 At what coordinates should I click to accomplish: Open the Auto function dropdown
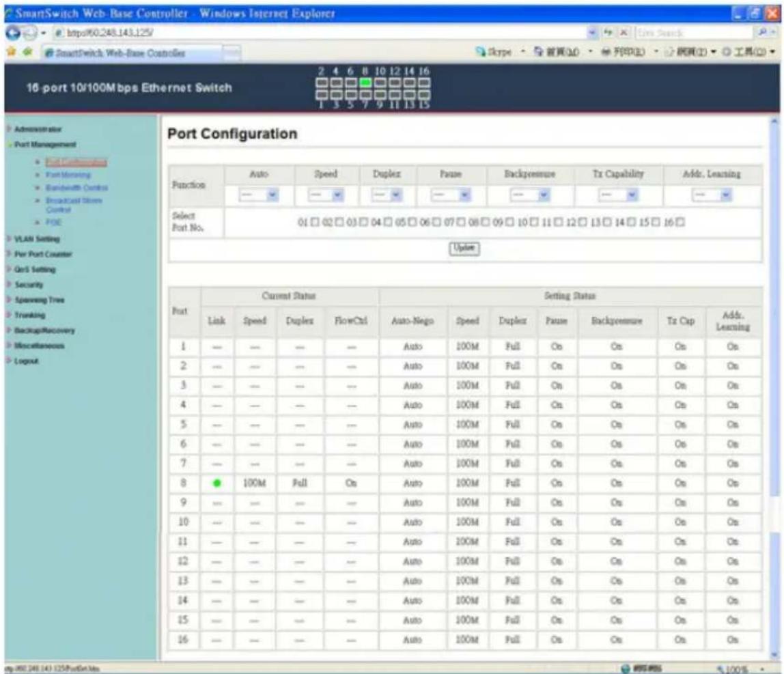tap(259, 195)
